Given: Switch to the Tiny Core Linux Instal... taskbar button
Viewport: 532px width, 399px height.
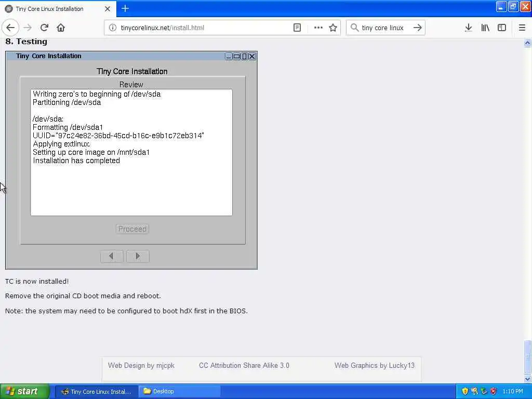Looking at the screenshot, I should click(96, 392).
